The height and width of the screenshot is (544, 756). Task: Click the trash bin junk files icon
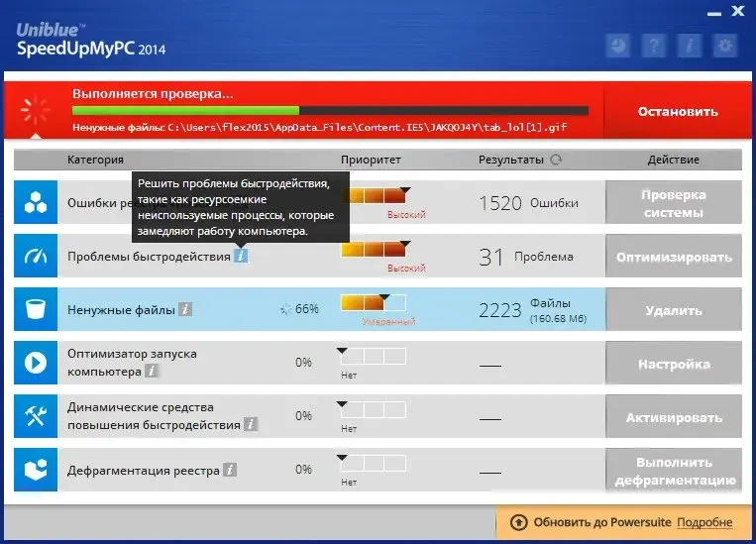coord(36,309)
